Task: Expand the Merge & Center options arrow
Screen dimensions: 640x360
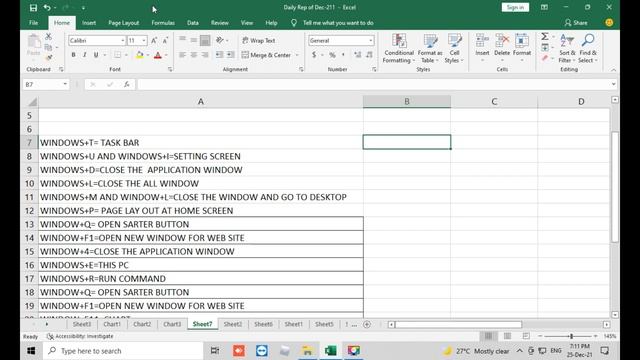Action: (297, 55)
